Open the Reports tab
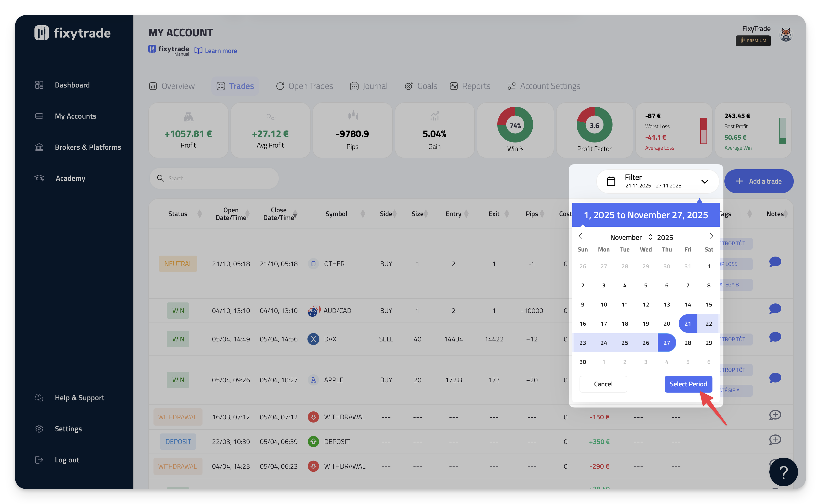The width and height of the screenshot is (821, 504). (x=470, y=86)
